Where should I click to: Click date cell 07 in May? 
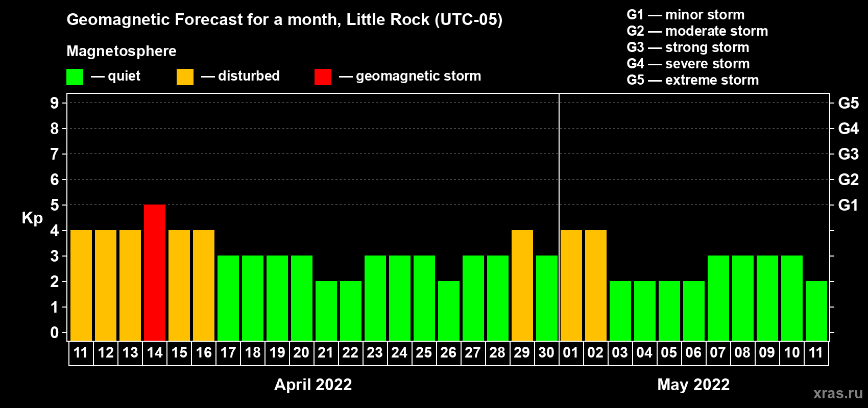pyautogui.click(x=718, y=353)
